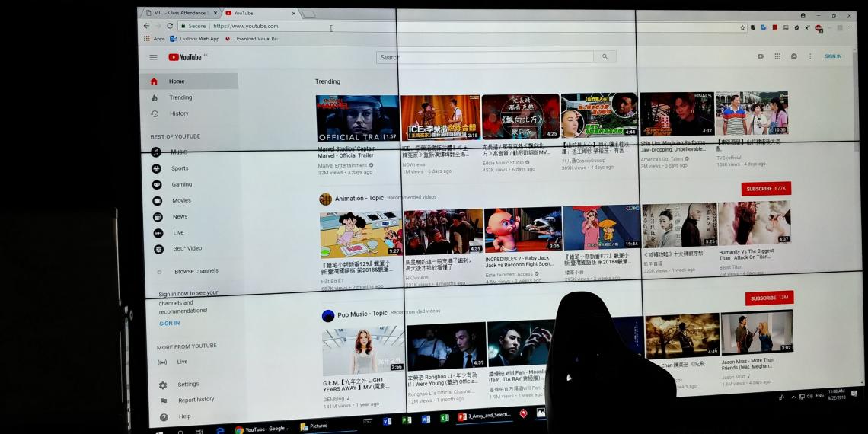The height and width of the screenshot is (434, 868).
Task: Click the YouTube search input field
Action: click(x=485, y=57)
